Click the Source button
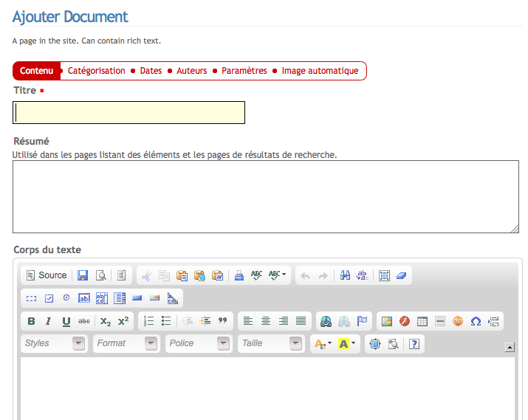 pos(46,275)
